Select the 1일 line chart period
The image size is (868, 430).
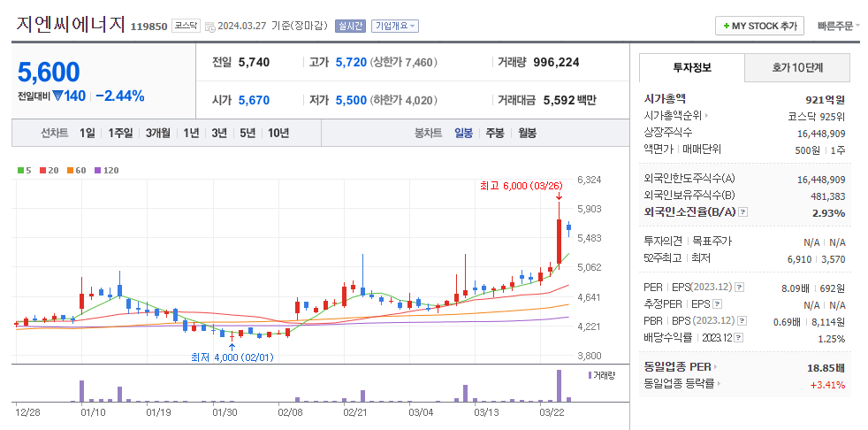87,133
